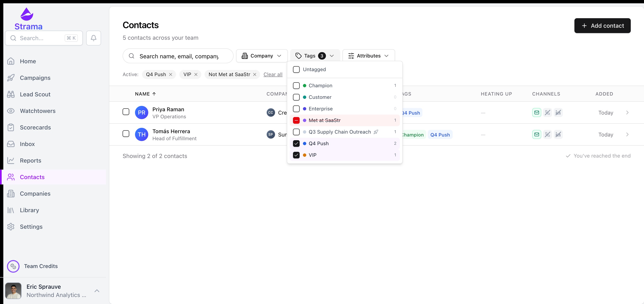Screen dimensions: 644x304
Task: Click the Scorecards clipboard icon
Action: 11,127
